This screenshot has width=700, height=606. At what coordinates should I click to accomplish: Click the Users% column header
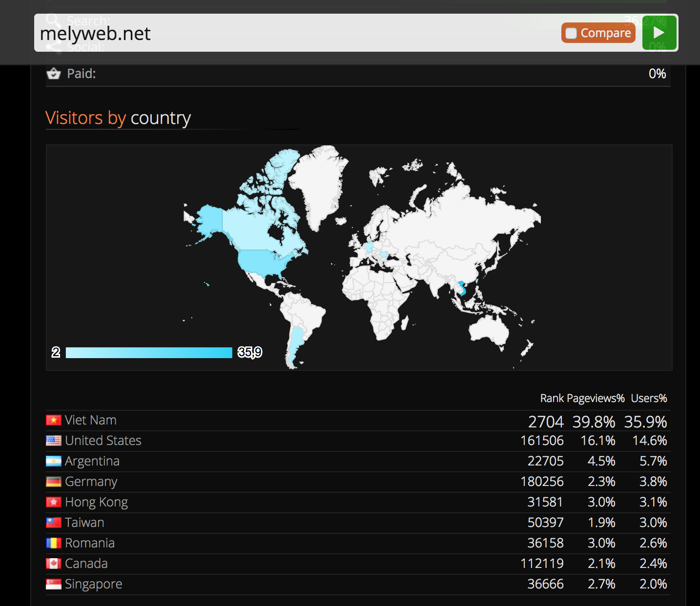[x=649, y=398]
